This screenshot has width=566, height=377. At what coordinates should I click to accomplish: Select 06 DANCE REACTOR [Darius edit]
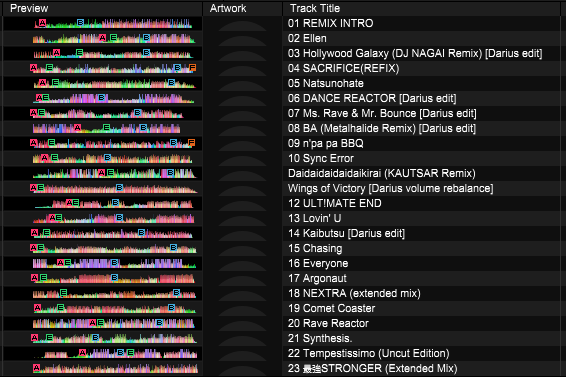(372, 98)
